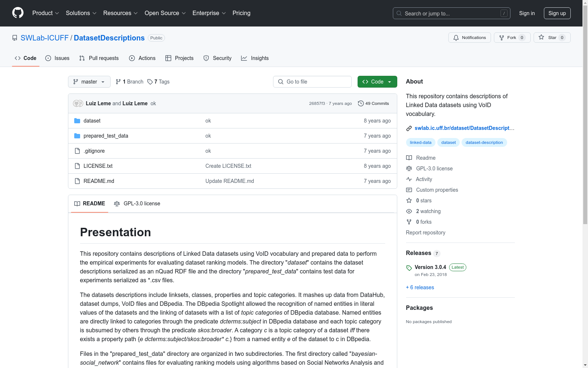The width and height of the screenshot is (588, 368).
Task: Click the Report repository link
Action: coord(426,233)
